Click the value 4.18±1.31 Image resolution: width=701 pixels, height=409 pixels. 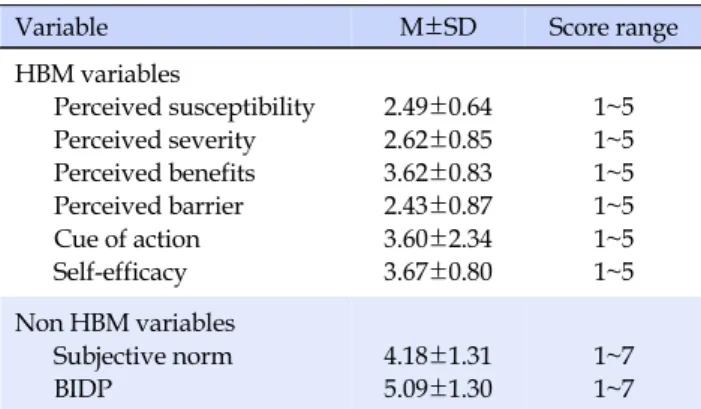(x=438, y=356)
